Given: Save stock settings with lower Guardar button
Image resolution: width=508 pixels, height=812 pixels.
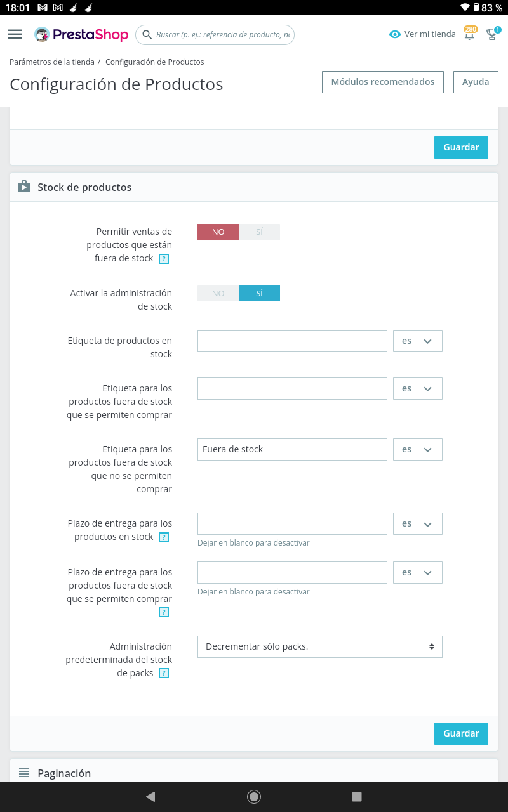Looking at the screenshot, I should tap(460, 733).
